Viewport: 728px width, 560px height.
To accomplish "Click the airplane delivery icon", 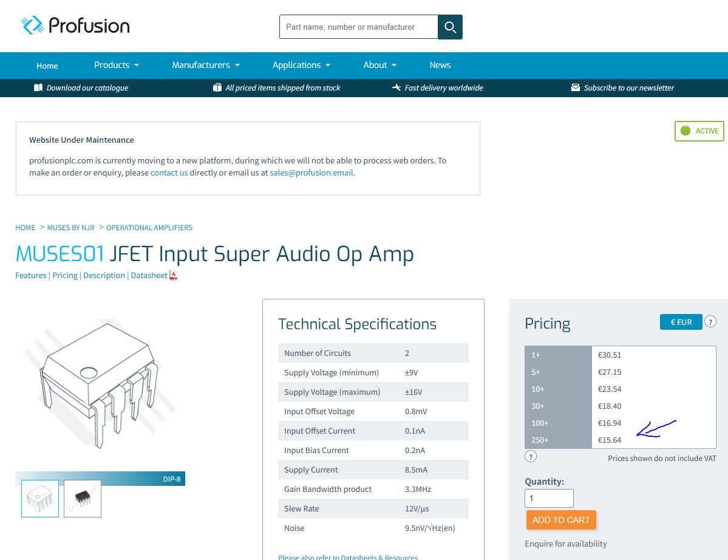I will pos(396,87).
